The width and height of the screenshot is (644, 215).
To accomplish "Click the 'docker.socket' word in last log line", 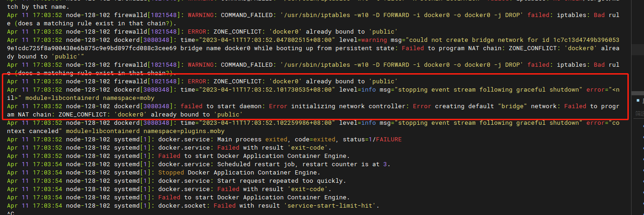I will click(x=182, y=205).
